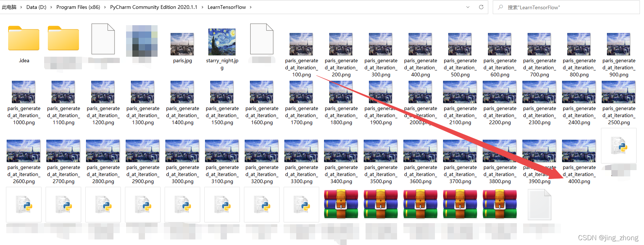Select paris_generated_at_iteration_2300.png file

(x=539, y=103)
